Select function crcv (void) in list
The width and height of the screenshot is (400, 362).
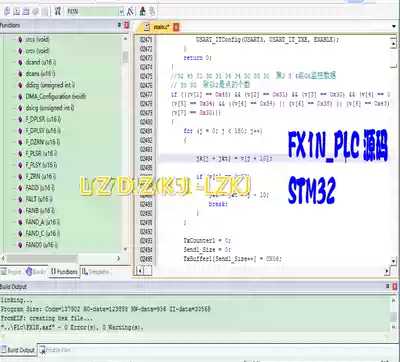pyautogui.click(x=37, y=51)
